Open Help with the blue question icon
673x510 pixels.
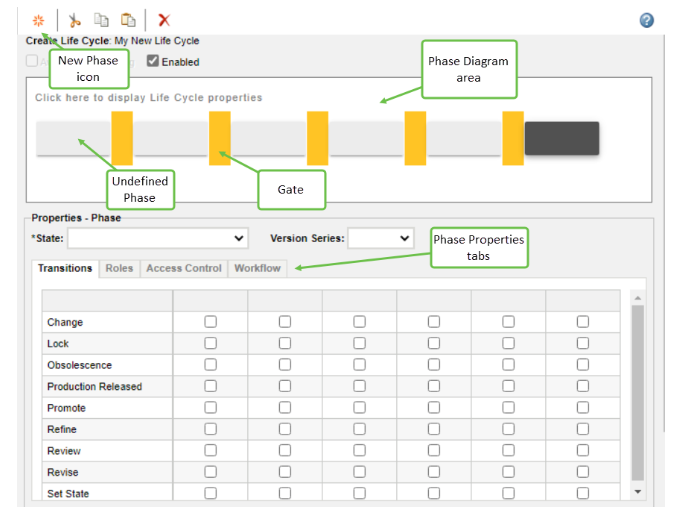[646, 20]
